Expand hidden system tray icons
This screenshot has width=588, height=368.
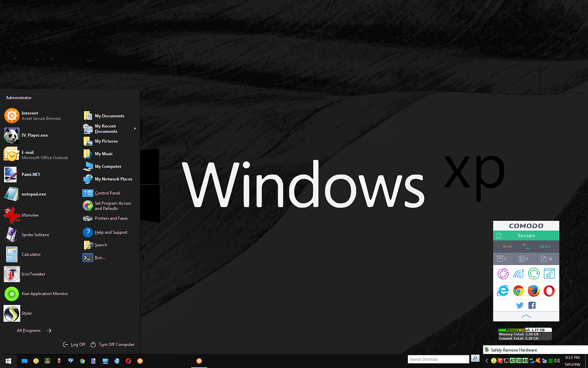[x=486, y=361]
